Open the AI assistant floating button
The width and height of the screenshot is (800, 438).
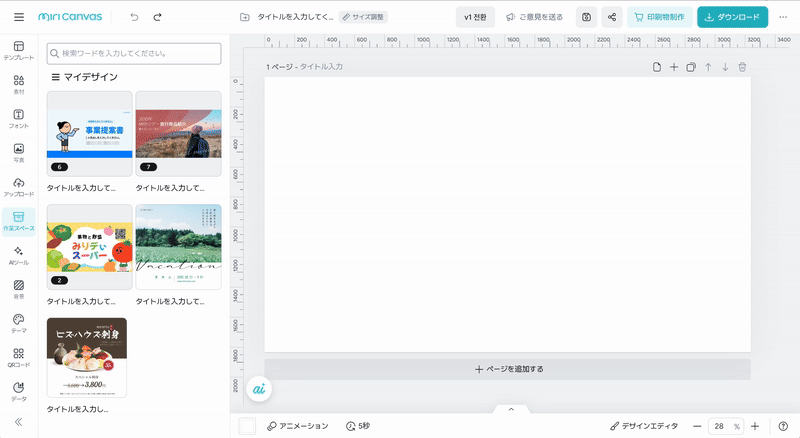point(258,388)
